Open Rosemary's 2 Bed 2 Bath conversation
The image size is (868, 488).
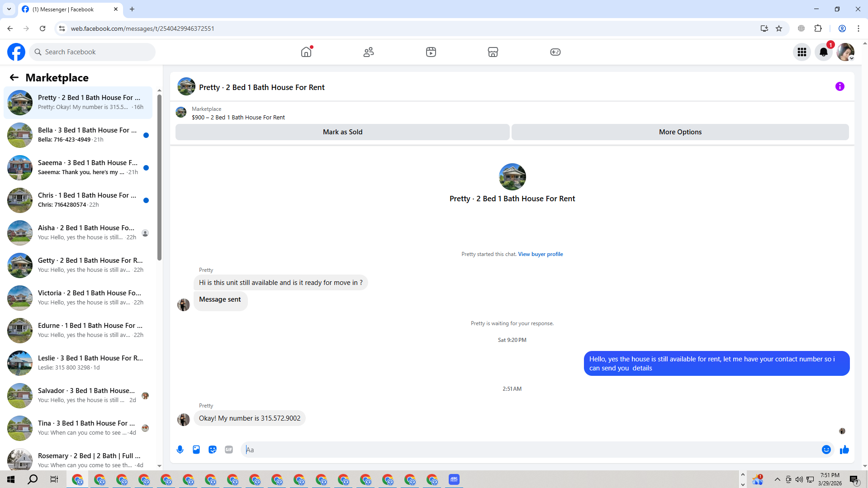point(78,459)
